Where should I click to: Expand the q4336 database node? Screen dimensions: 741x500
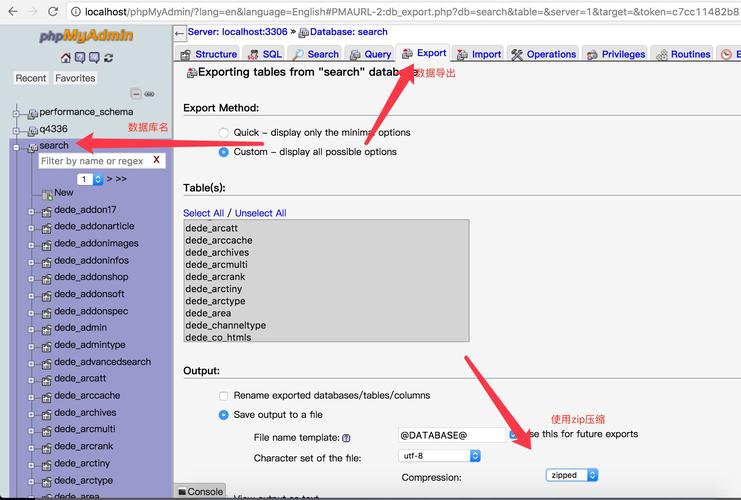click(16, 130)
